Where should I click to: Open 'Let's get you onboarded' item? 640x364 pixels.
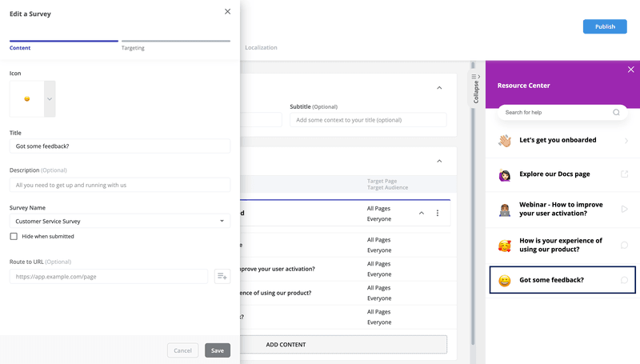tap(562, 140)
